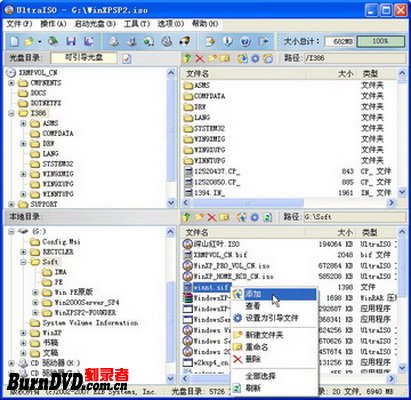Click the image properties icon beside 可引导光盘
The height and width of the screenshot is (400, 411).
point(127,59)
